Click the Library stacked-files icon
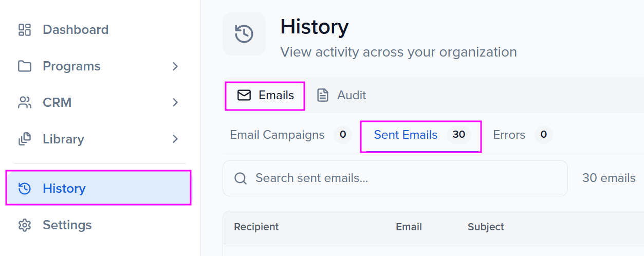 (25, 139)
